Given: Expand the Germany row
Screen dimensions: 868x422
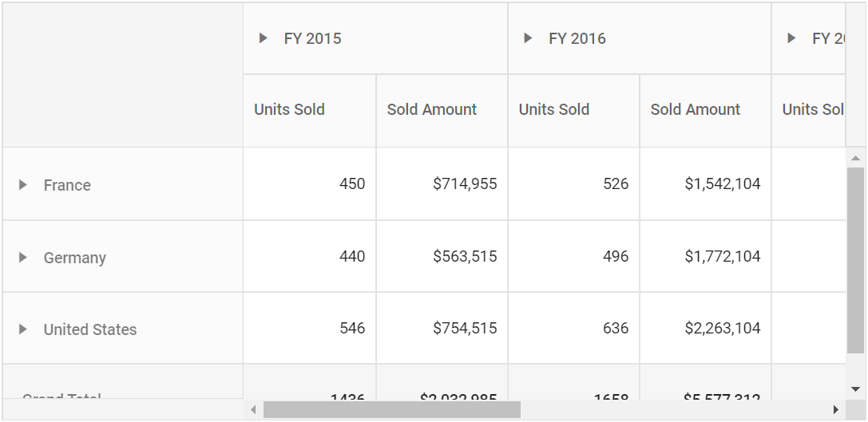Looking at the screenshot, I should click(x=22, y=257).
